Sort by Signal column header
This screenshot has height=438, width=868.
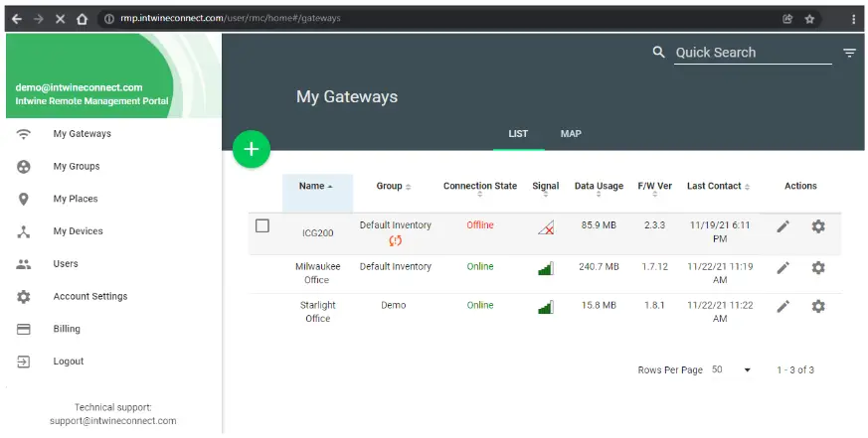pyautogui.click(x=545, y=187)
